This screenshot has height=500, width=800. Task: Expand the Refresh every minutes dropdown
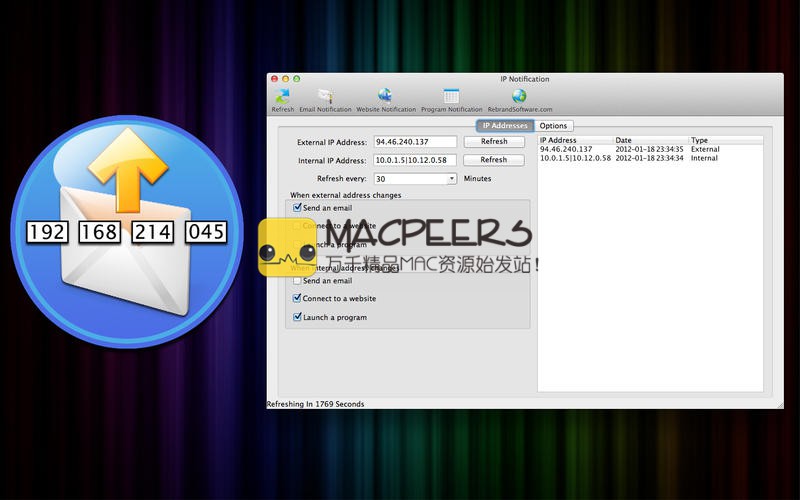(452, 178)
